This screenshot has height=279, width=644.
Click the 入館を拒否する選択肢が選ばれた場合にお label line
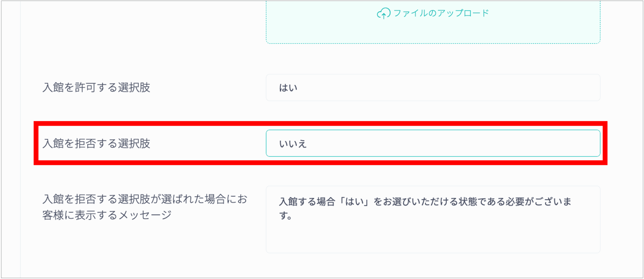(145, 199)
